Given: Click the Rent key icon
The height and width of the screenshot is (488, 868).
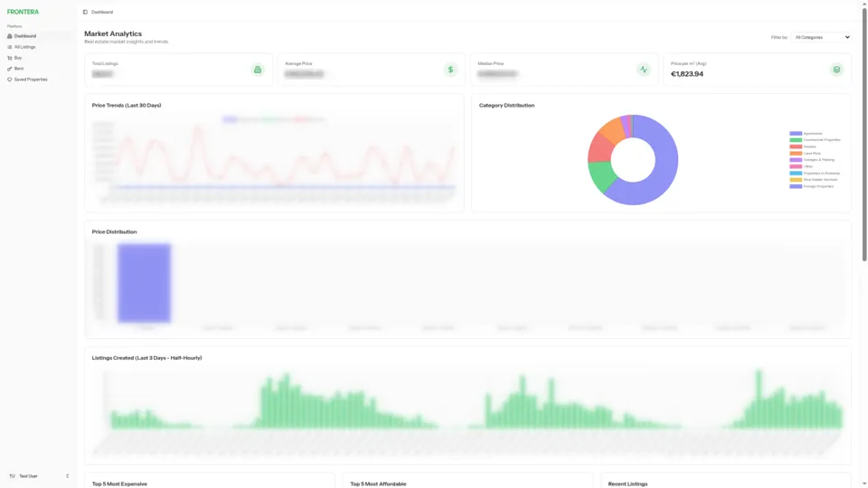Looking at the screenshot, I should pyautogui.click(x=9, y=69).
